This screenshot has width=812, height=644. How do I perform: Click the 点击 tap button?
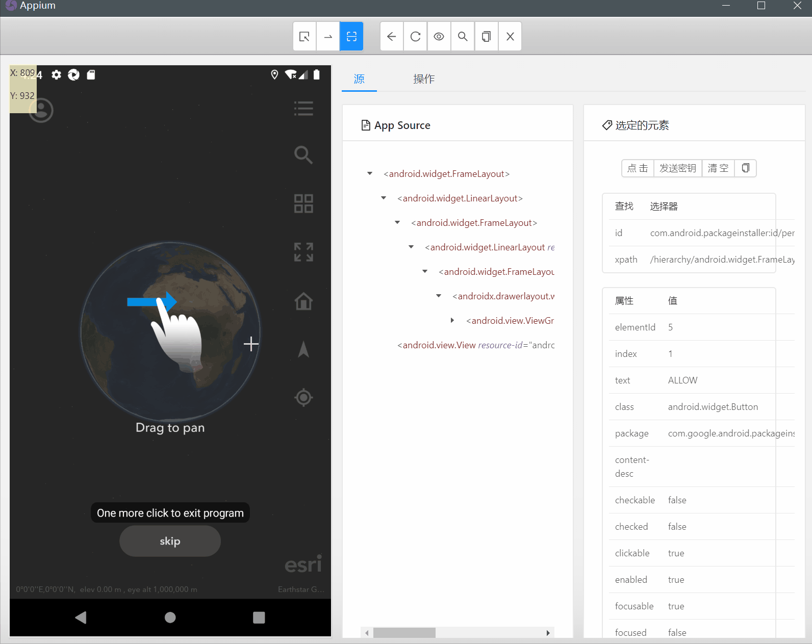[638, 168]
